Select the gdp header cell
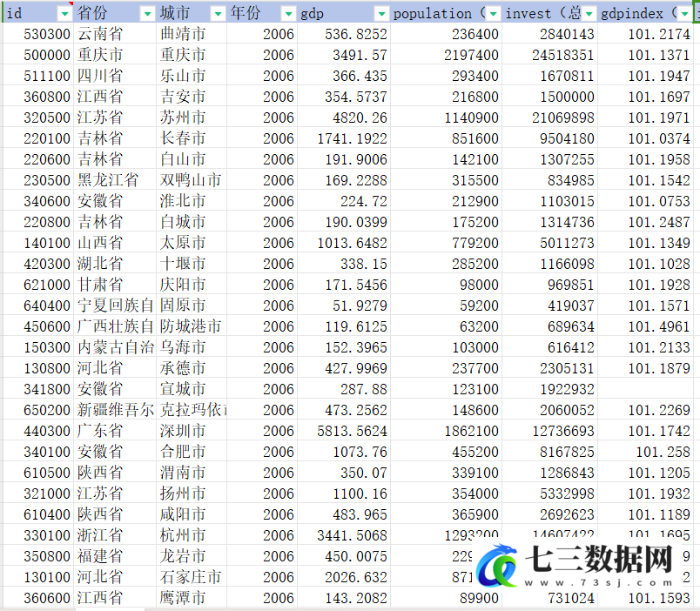Image resolution: width=700 pixels, height=611 pixels. 344,13
